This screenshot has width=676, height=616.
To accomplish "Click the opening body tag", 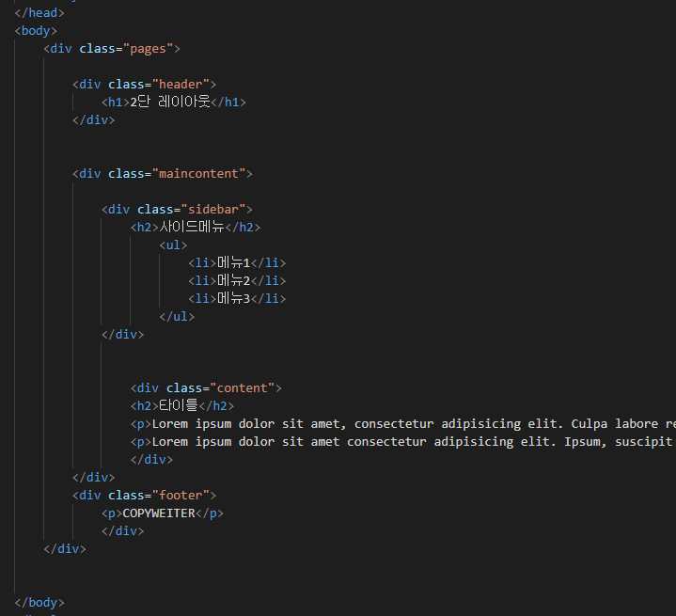I will pos(36,31).
